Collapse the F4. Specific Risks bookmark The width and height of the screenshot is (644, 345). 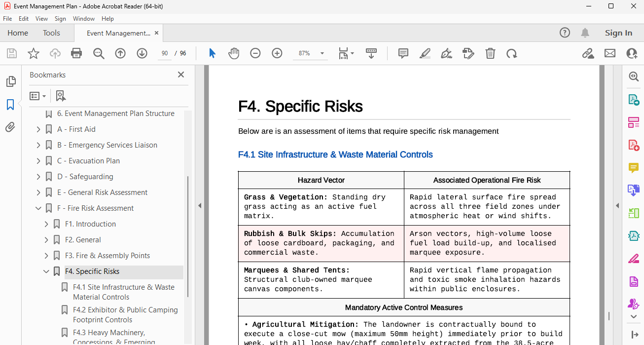[x=46, y=271]
